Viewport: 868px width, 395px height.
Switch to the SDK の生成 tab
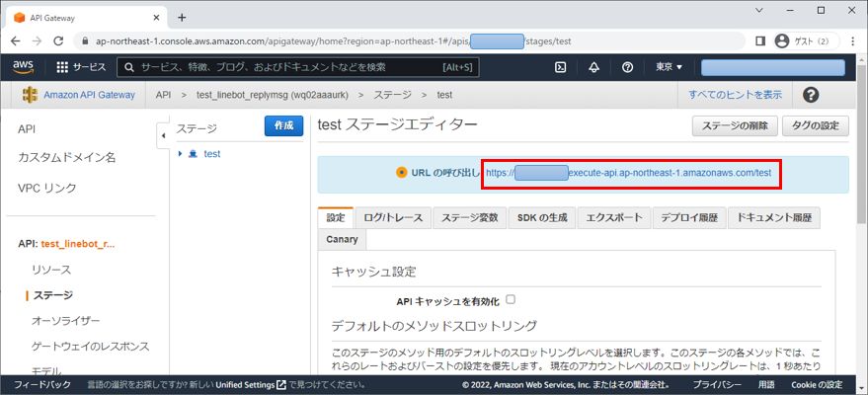pyautogui.click(x=542, y=218)
